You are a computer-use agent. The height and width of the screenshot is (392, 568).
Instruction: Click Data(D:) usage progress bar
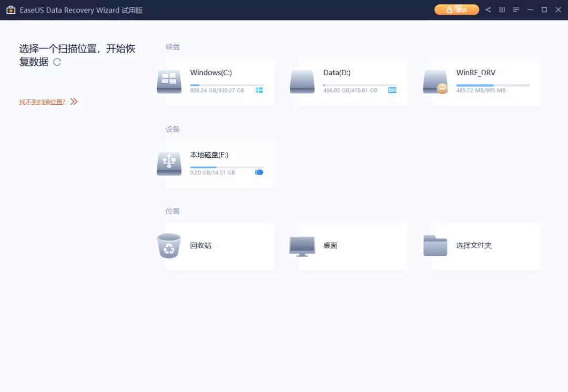tap(360, 85)
